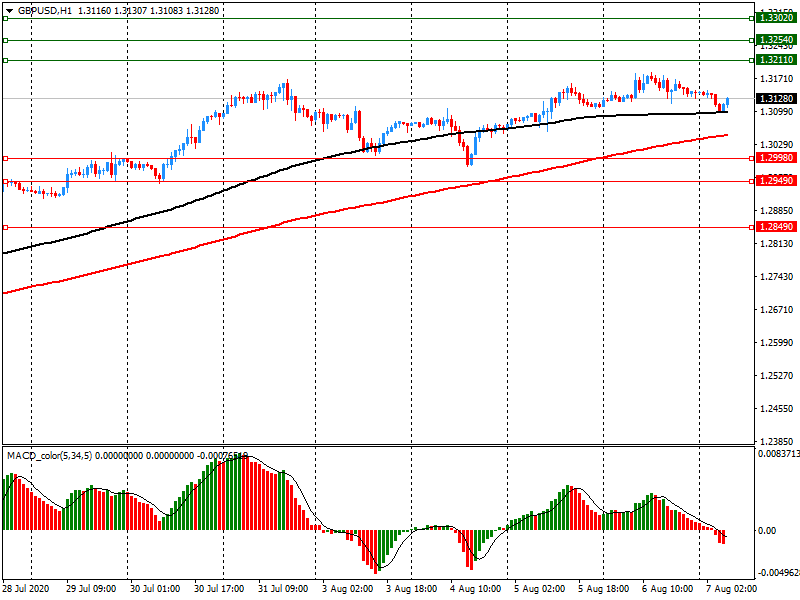
Task: Click the 5 Aug 02:00 time label
Action: tap(540, 589)
